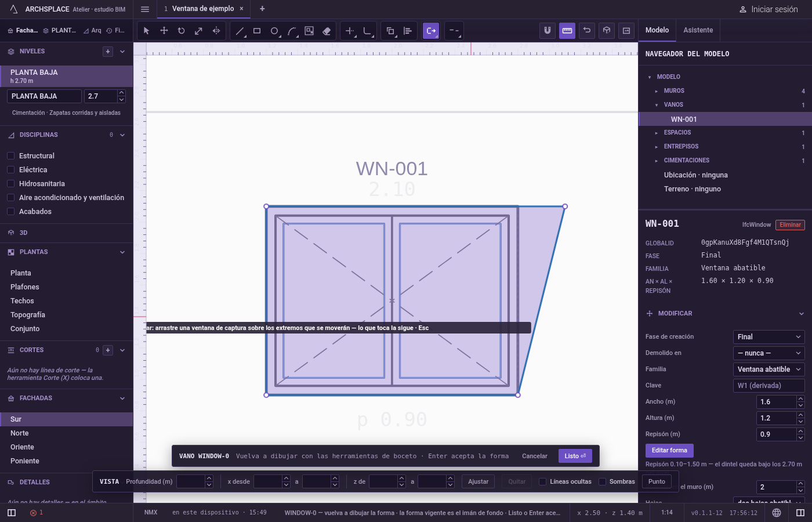This screenshot has height=522, width=812.
Task: Pick the rectangle sketch tool
Action: click(257, 31)
